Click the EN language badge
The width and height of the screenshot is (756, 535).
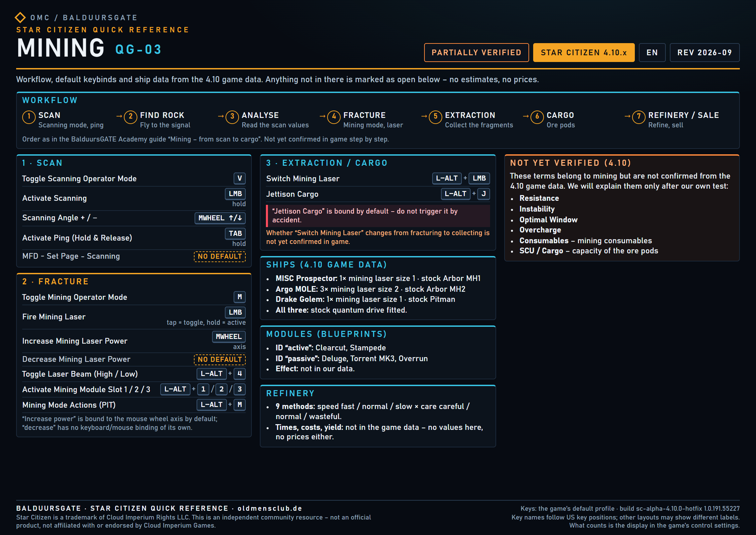pyautogui.click(x=652, y=53)
